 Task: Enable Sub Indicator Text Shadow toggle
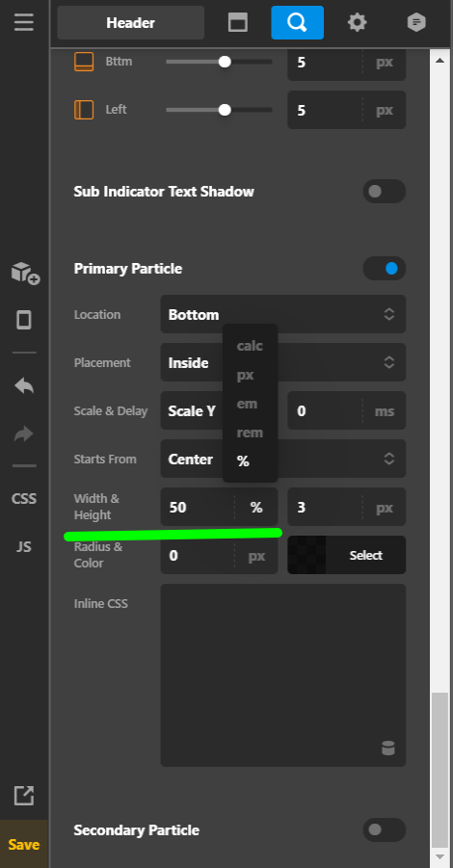pos(385,192)
